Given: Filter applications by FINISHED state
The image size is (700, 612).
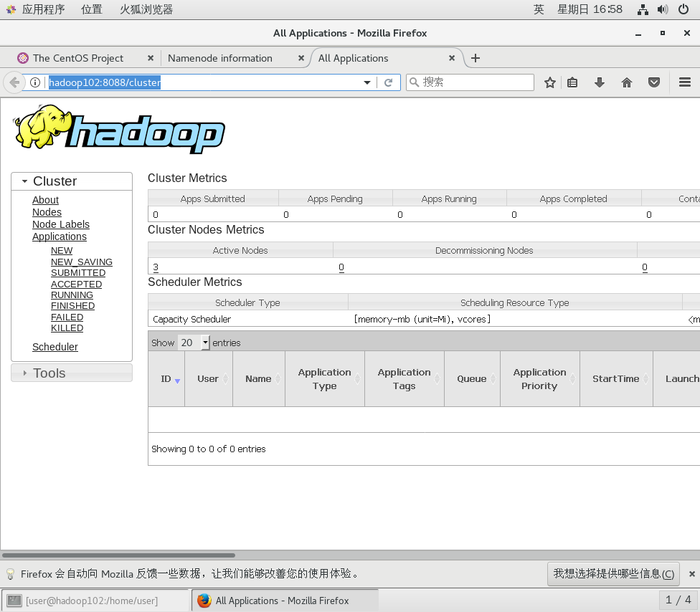Looking at the screenshot, I should tap(72, 305).
